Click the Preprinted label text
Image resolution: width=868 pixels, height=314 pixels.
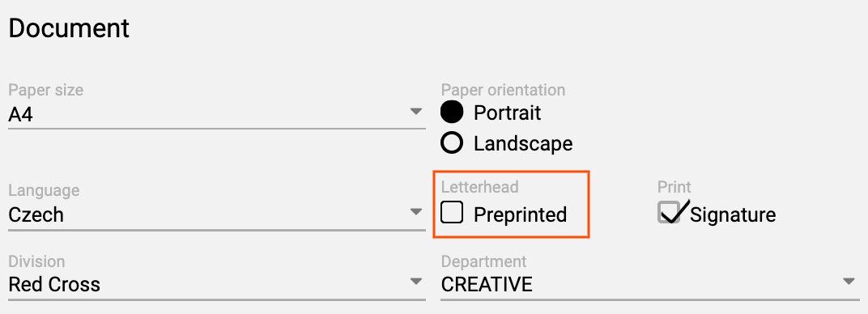(x=521, y=214)
